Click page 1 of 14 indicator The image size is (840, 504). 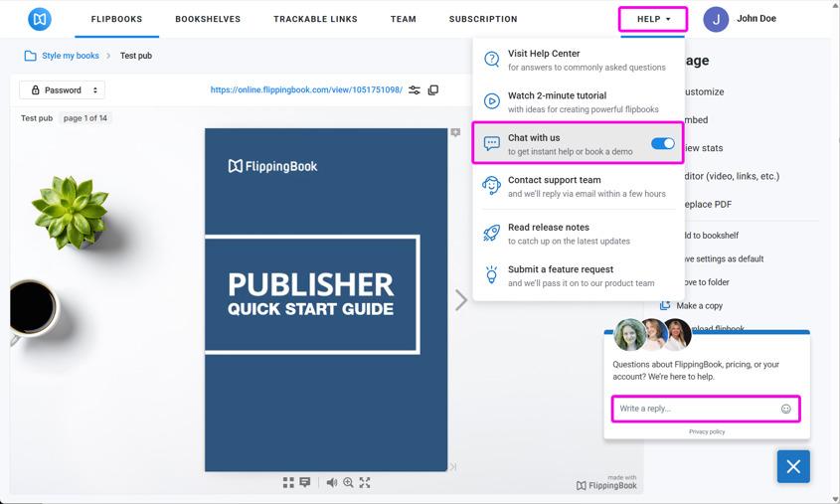click(x=85, y=118)
